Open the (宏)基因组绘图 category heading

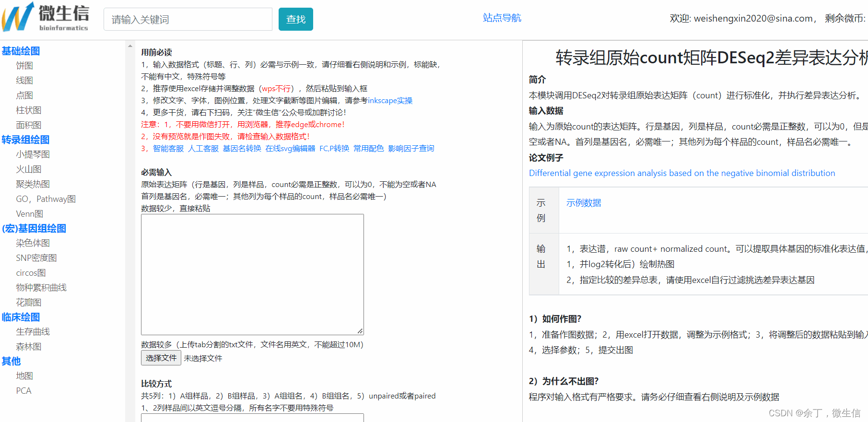[x=34, y=228]
